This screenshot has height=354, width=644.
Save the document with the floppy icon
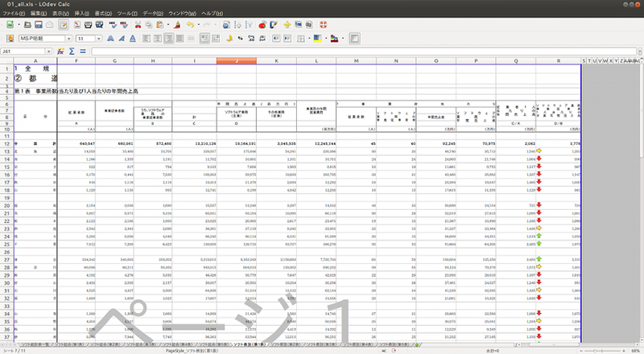[x=39, y=25]
